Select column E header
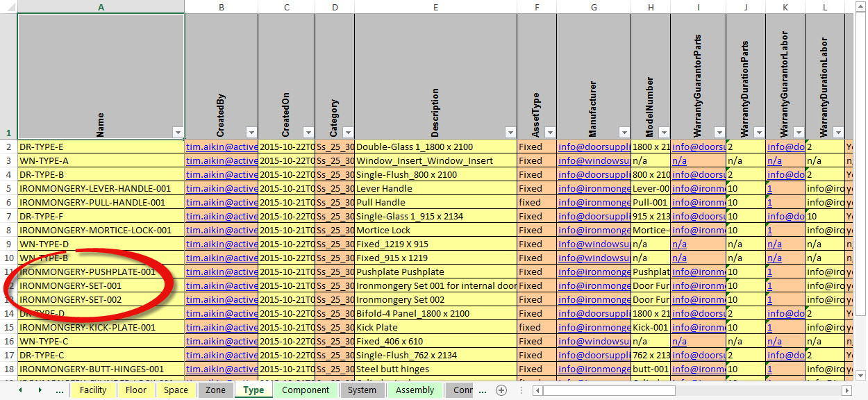This screenshot has width=868, height=400. 435,7
